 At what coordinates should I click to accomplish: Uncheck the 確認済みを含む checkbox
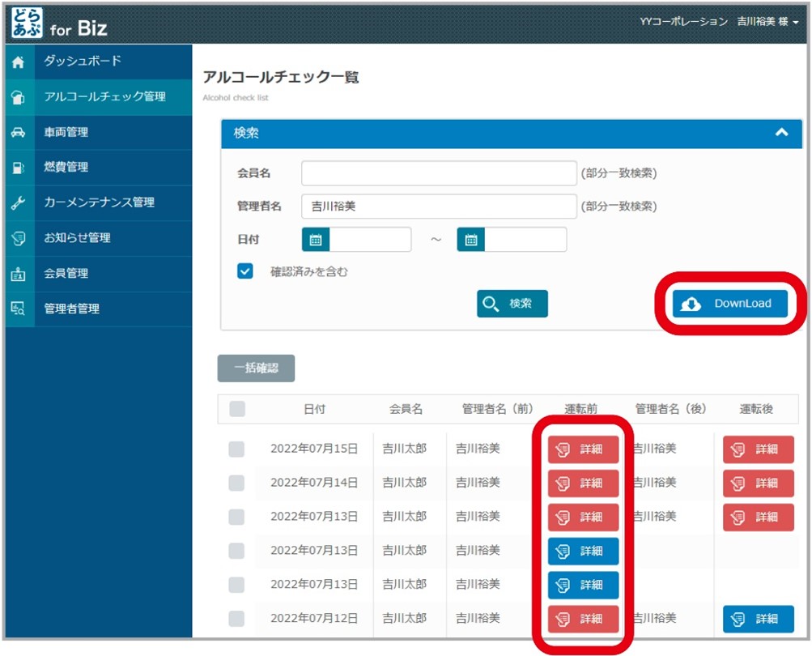245,271
